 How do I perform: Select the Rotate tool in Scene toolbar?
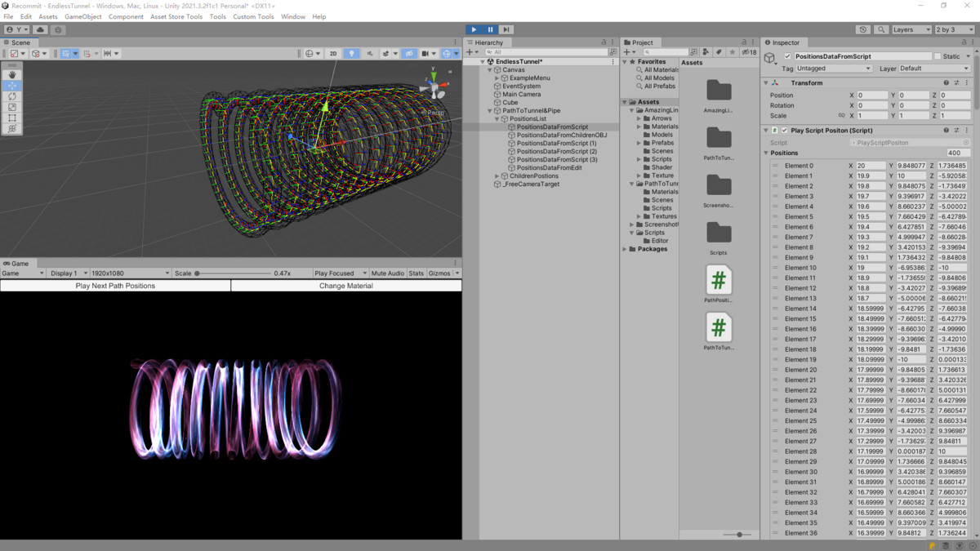tap(12, 96)
